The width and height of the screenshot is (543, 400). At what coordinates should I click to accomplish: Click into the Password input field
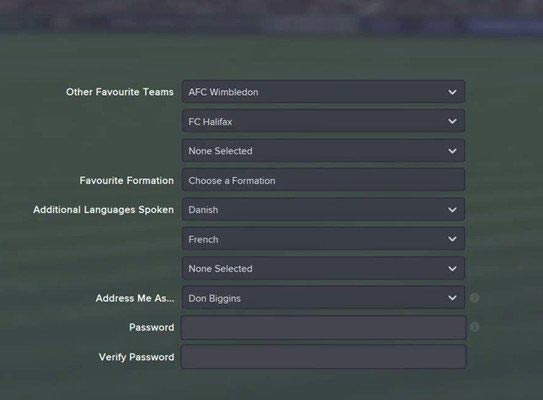pyautogui.click(x=323, y=327)
